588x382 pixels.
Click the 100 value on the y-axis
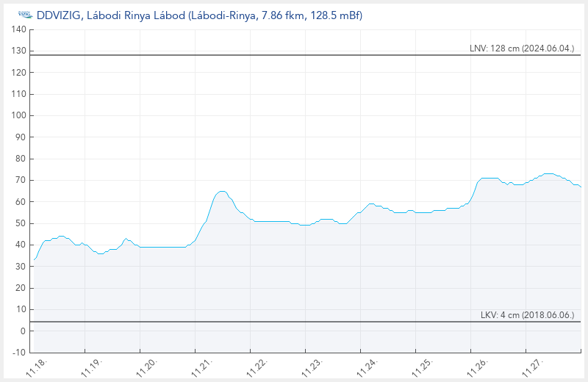pyautogui.click(x=18, y=116)
